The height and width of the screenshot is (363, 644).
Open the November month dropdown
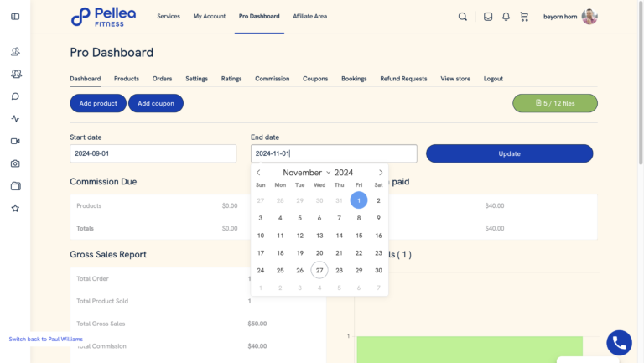coord(306,173)
